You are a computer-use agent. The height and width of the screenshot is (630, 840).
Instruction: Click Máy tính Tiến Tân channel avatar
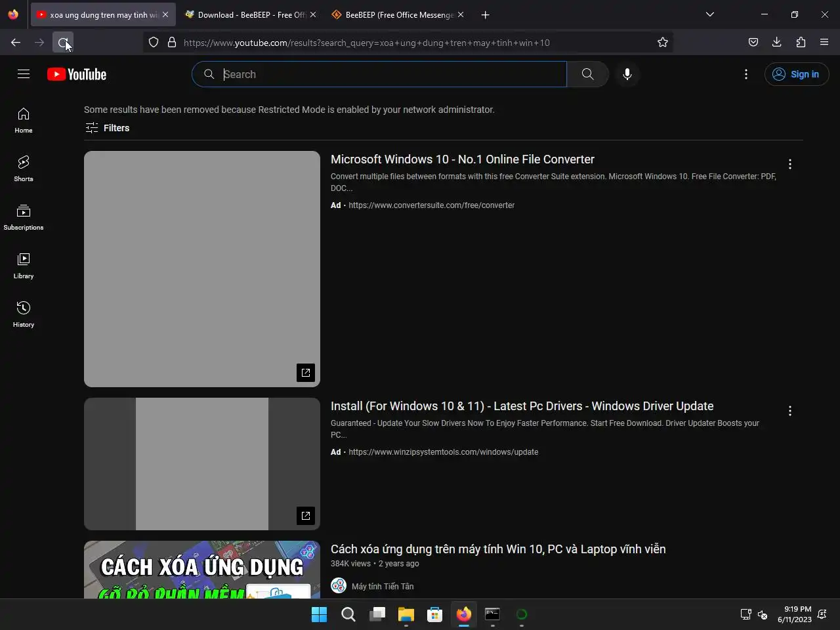[x=339, y=585]
